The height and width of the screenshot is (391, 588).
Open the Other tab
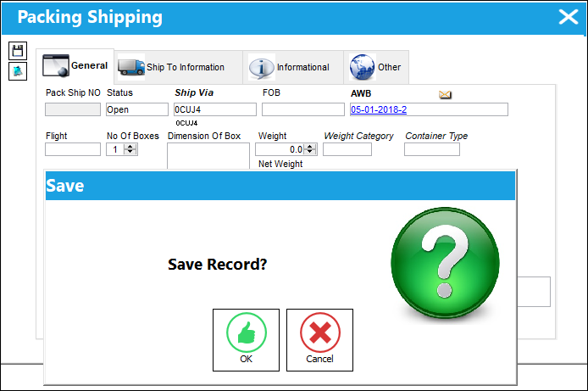(376, 67)
